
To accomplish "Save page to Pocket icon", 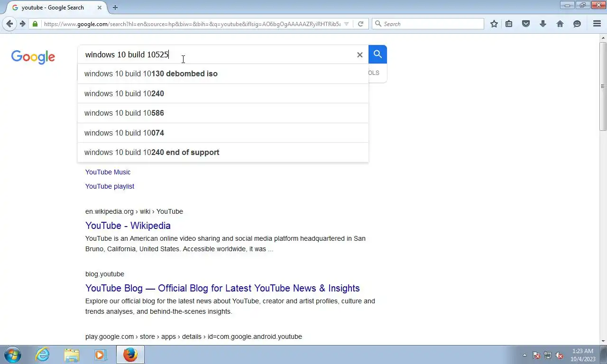I will 526,24.
